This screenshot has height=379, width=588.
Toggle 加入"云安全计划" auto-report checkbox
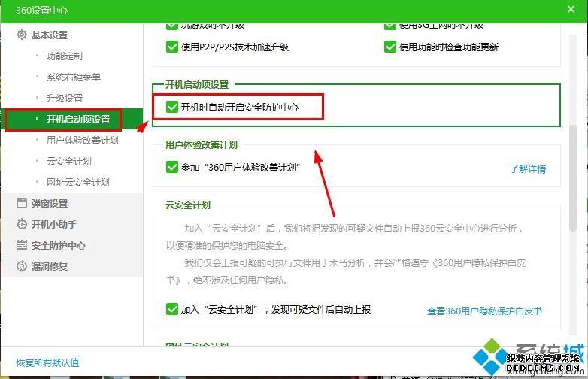tap(171, 309)
